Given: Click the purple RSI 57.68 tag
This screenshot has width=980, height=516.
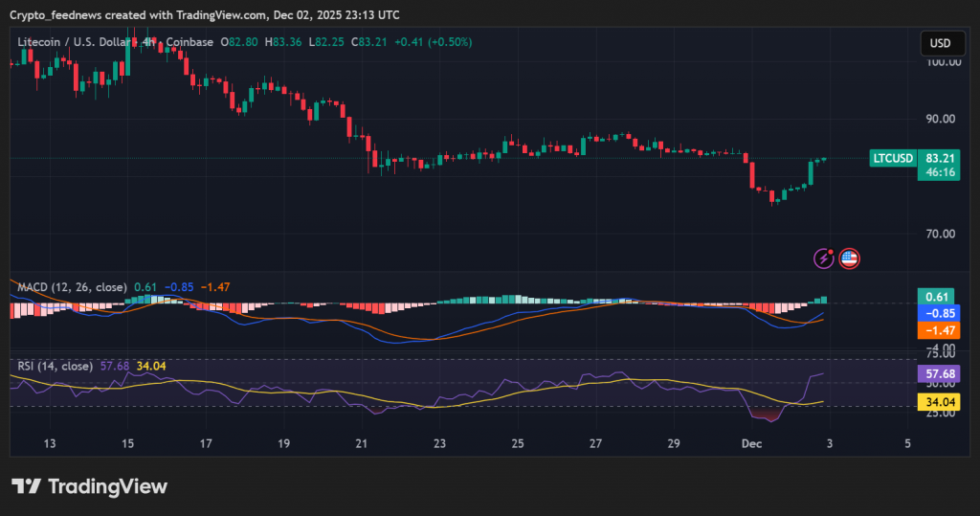Looking at the screenshot, I should (939, 374).
